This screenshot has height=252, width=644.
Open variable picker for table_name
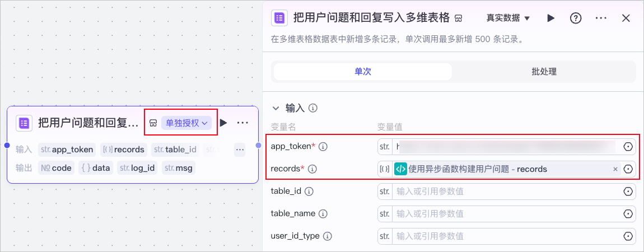(x=628, y=214)
